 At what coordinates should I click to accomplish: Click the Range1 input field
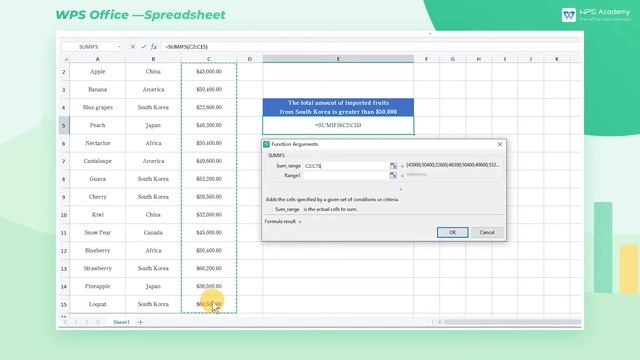(x=346, y=176)
